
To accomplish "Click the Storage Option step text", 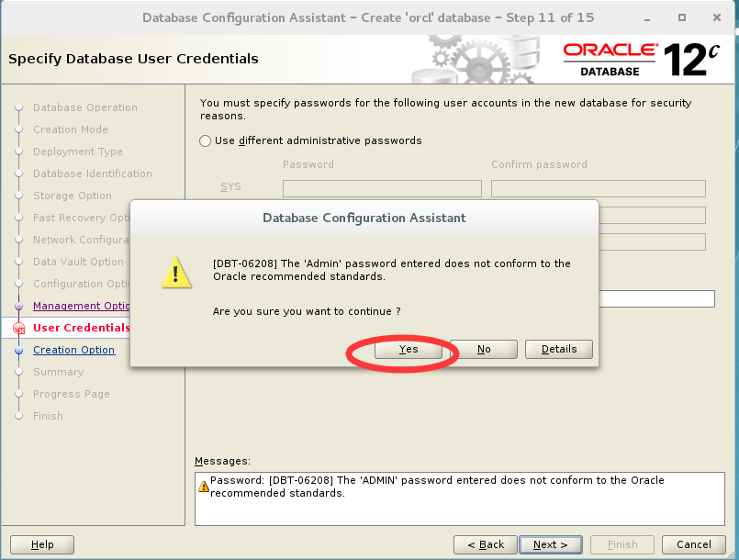I will [x=73, y=196].
